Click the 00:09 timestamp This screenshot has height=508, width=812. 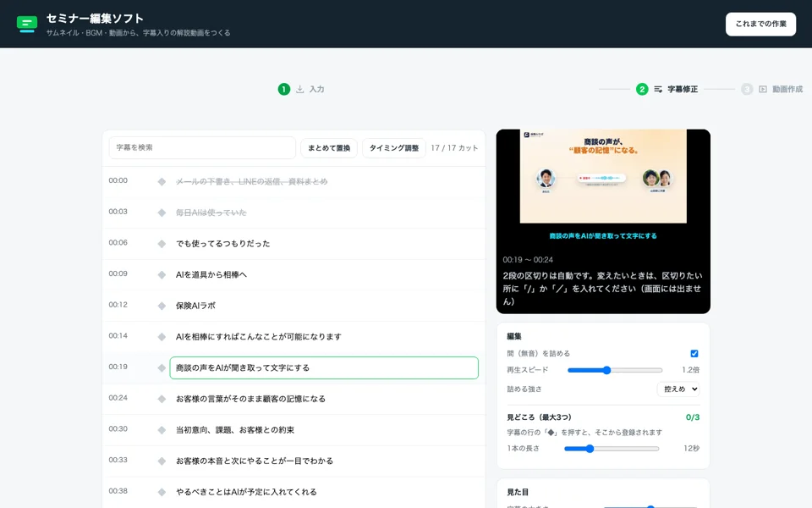[x=118, y=273]
